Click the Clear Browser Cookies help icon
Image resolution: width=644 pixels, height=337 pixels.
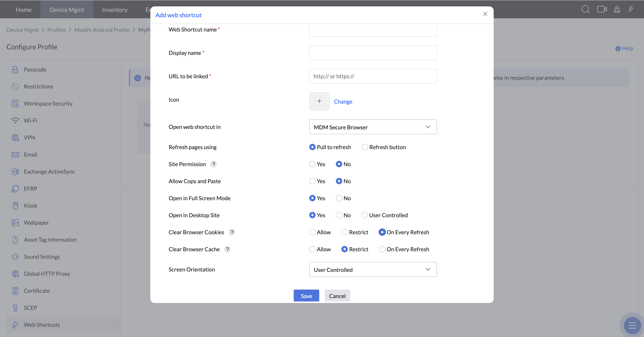[232, 232]
